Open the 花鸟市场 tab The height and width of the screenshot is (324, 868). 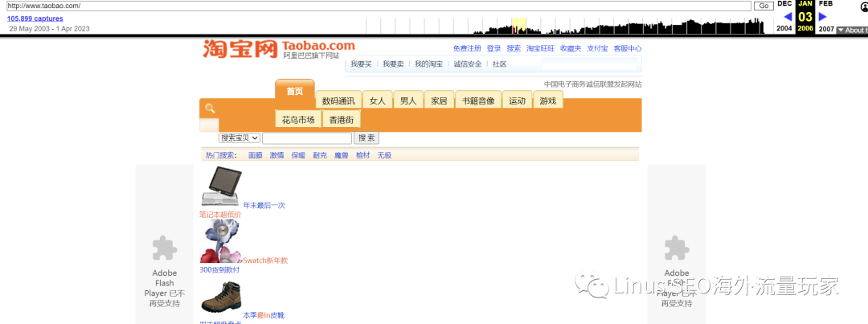298,119
